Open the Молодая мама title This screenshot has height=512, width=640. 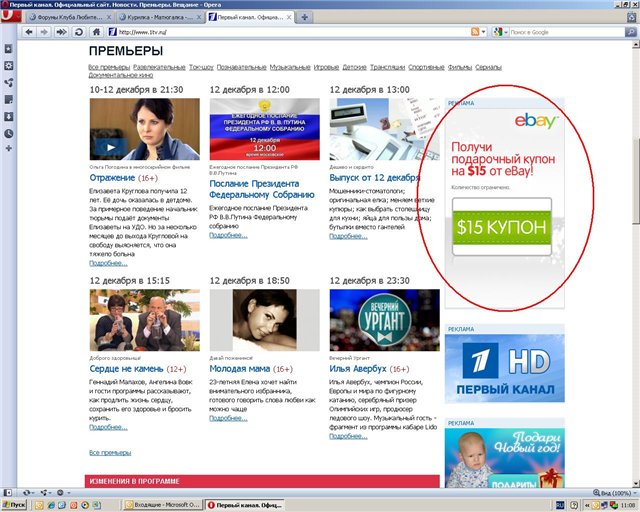[x=240, y=369]
